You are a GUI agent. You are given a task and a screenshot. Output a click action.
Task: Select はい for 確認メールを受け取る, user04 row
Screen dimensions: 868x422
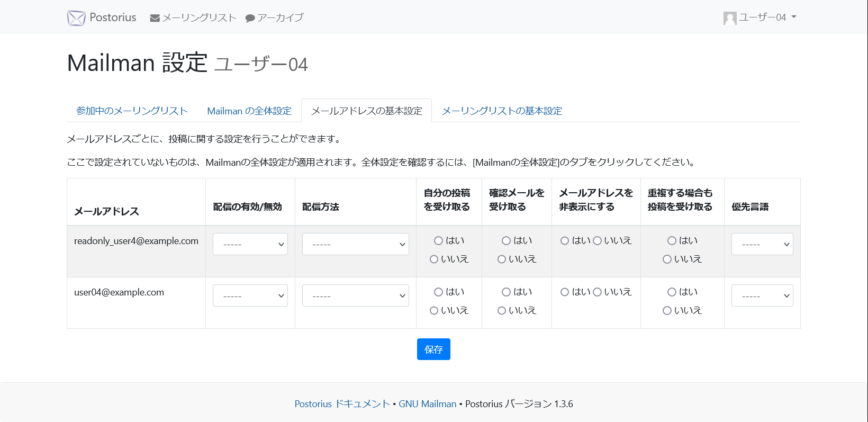[x=506, y=292]
